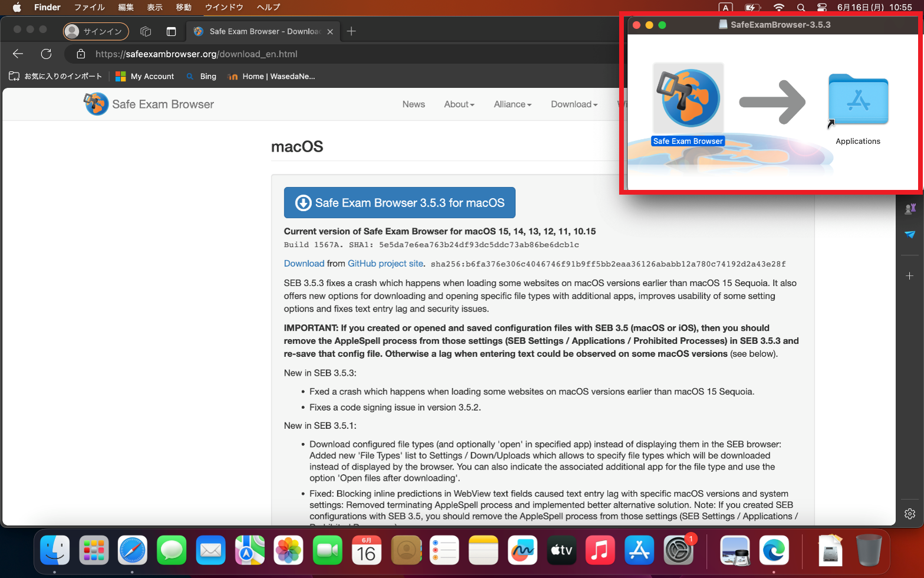Expand the Alliance dropdown menu
Screen dimensions: 924x578
click(512, 104)
